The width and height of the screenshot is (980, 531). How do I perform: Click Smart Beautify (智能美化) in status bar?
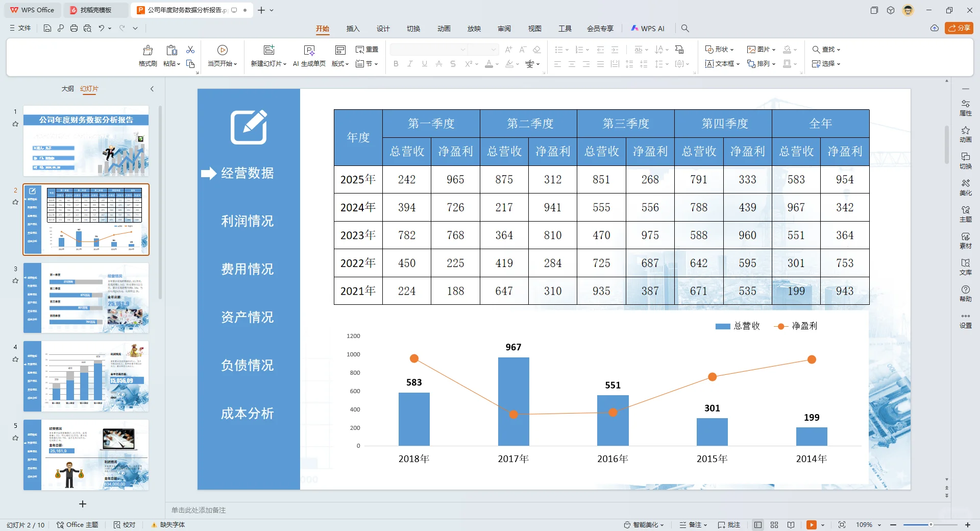click(644, 525)
